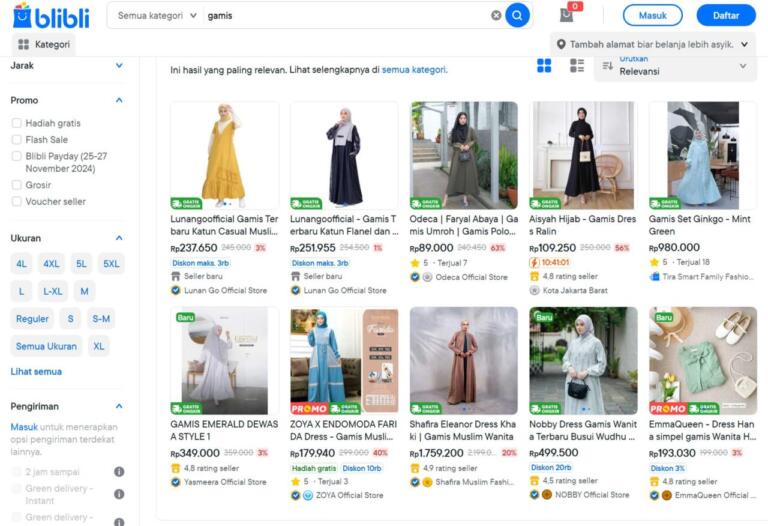Open the Urutkan Relevansi sort dropdown
Screen dimensions: 768x526
point(675,66)
